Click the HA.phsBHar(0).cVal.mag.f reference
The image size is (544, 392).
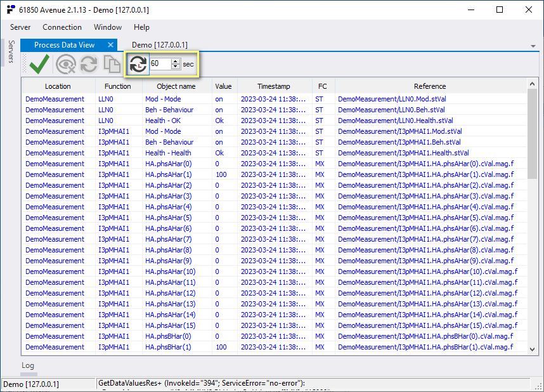[425, 336]
